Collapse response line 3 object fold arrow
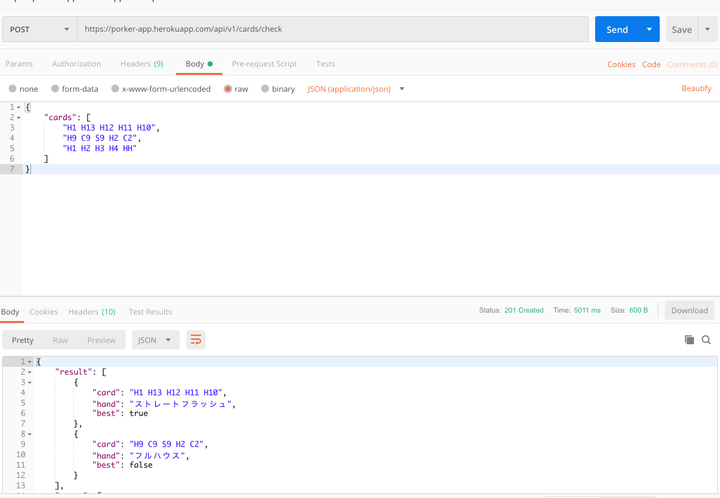The height and width of the screenshot is (498, 720). [30, 383]
